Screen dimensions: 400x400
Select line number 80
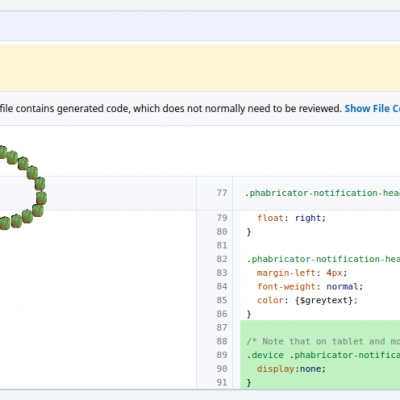click(x=222, y=231)
